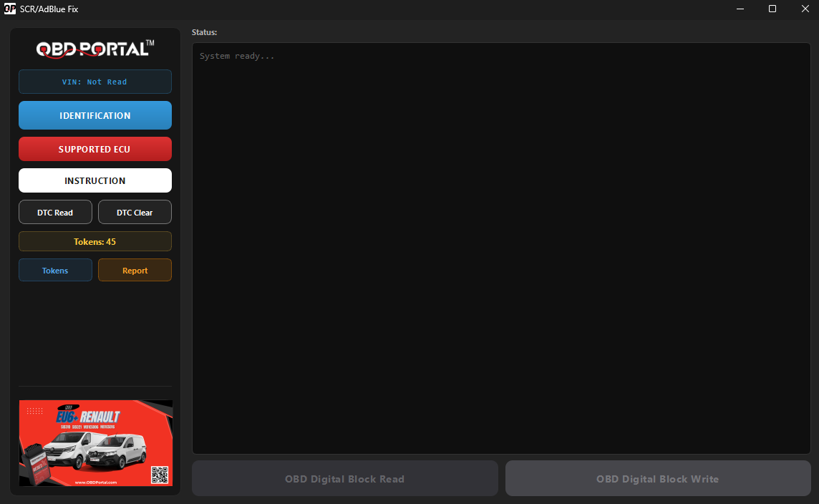Click the app icon in title bar
Image resolution: width=819 pixels, height=504 pixels.
pyautogui.click(x=10, y=9)
